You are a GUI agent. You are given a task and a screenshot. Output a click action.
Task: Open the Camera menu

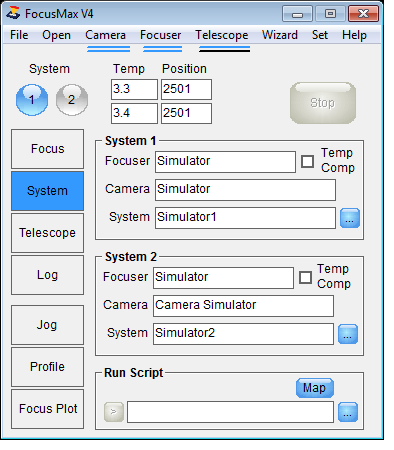click(x=105, y=35)
